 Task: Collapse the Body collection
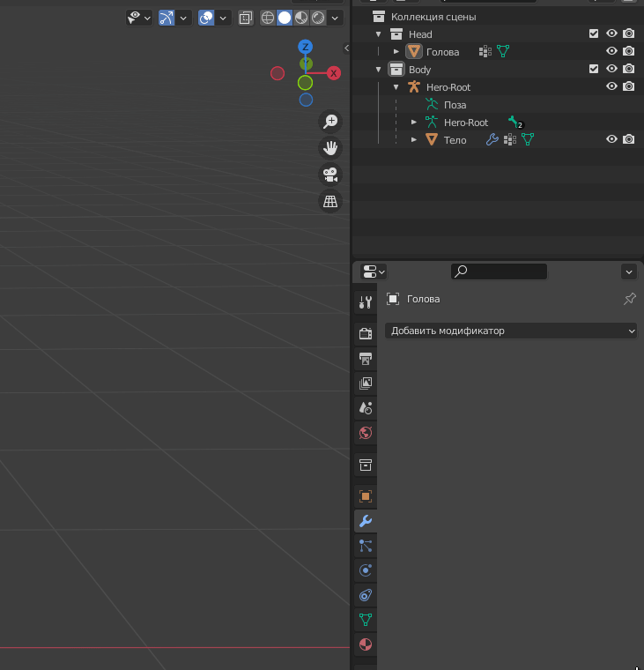pos(378,70)
